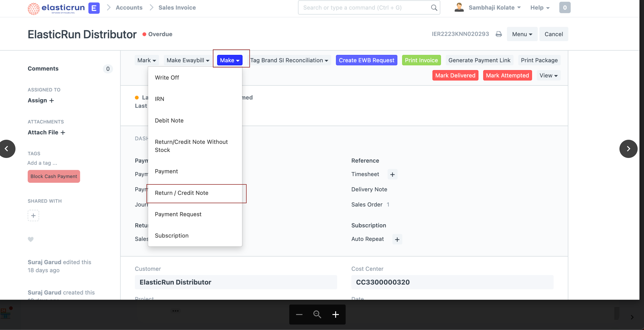The image size is (644, 330).
Task: Click the zoom out minus icon
Action: point(299,315)
